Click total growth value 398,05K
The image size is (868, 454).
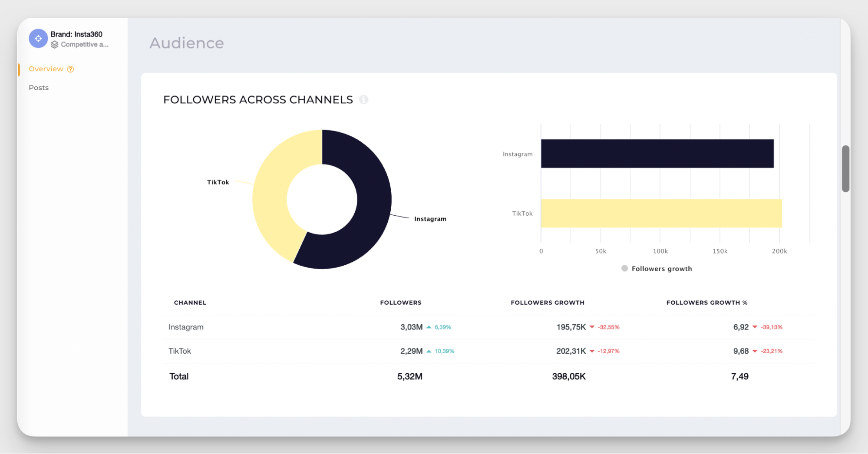569,377
